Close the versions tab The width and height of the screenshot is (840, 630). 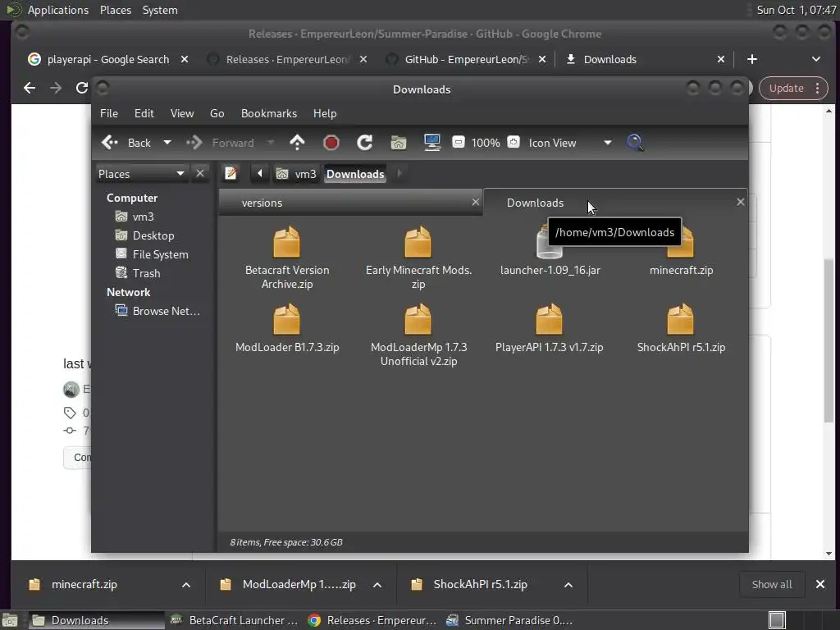tap(475, 202)
